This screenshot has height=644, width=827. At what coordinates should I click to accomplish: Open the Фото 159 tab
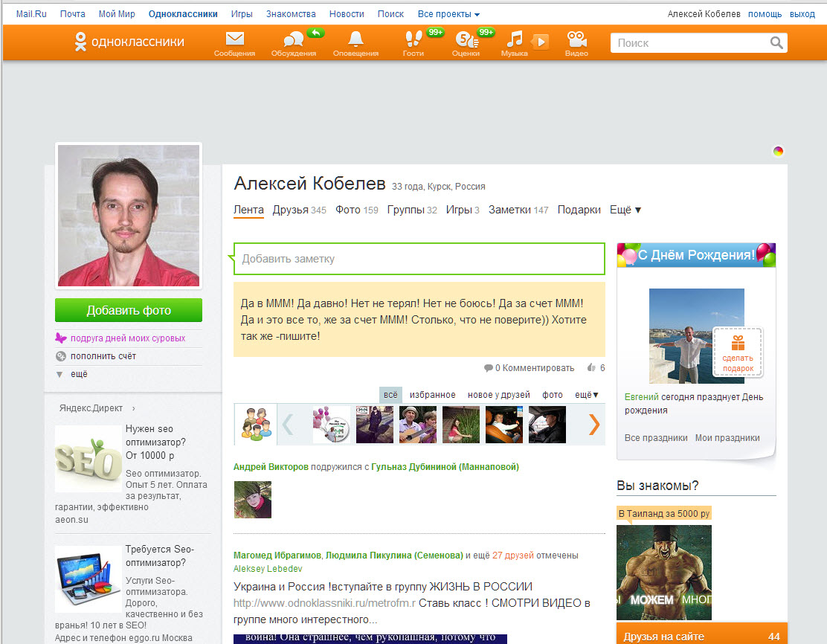point(356,210)
